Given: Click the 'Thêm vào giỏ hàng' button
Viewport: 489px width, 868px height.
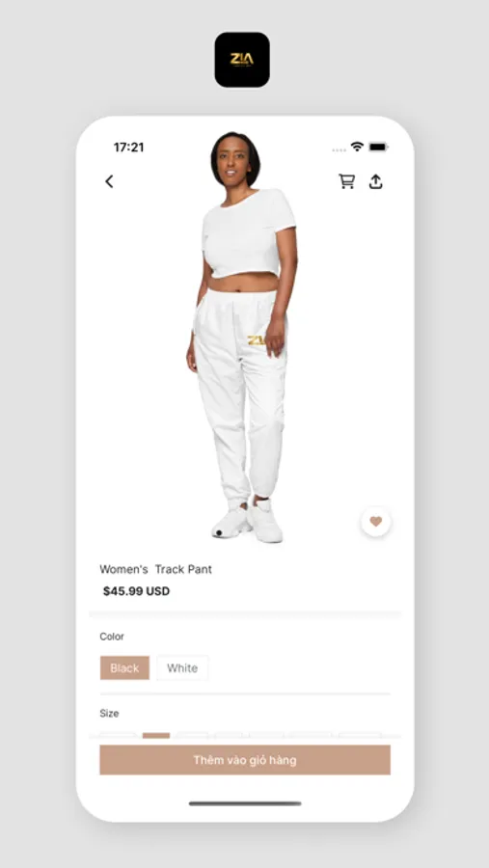Looking at the screenshot, I should (x=245, y=760).
